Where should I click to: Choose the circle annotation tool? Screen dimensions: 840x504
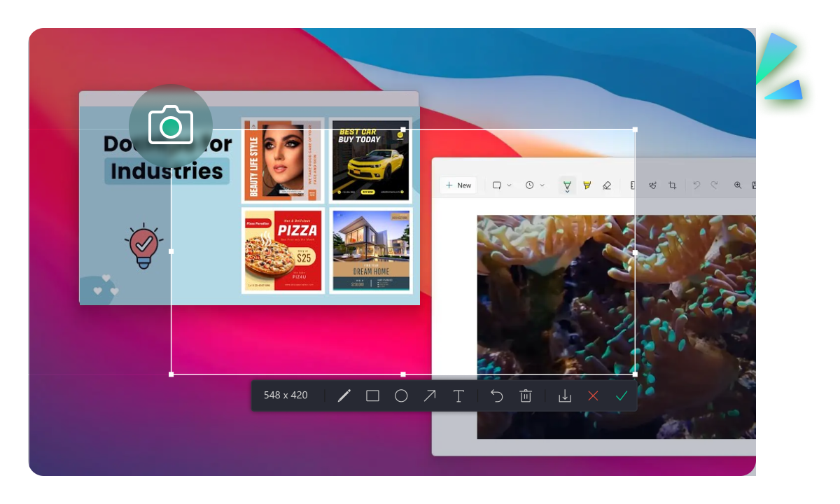click(401, 395)
